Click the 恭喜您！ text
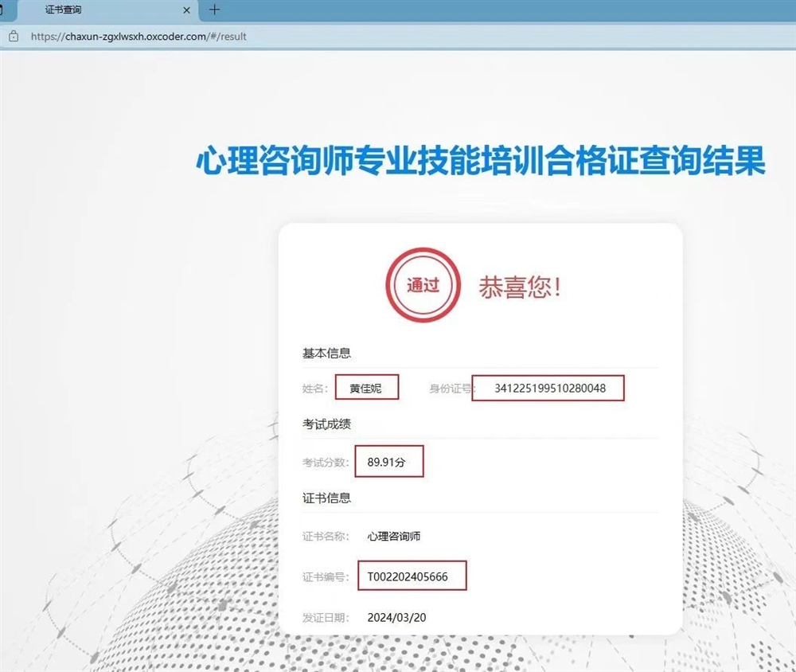Screen dimensions: 796x672 click(x=520, y=287)
